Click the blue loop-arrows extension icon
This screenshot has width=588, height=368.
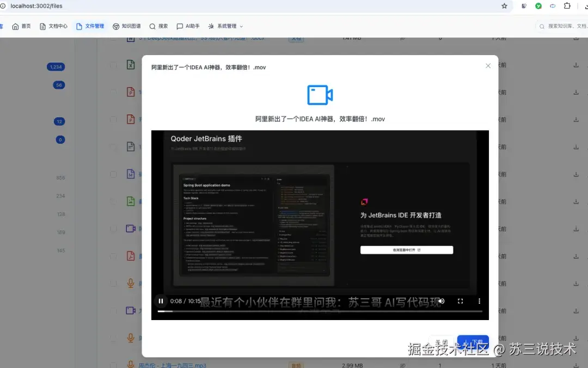[553, 6]
